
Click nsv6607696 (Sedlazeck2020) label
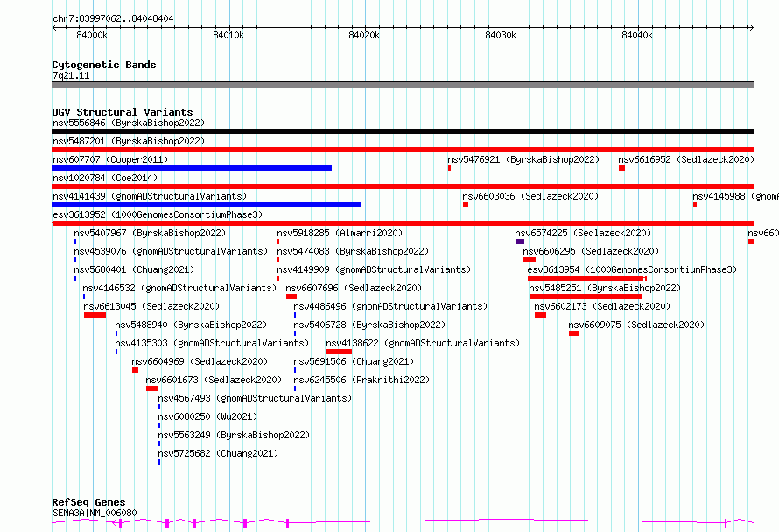pyautogui.click(x=354, y=288)
